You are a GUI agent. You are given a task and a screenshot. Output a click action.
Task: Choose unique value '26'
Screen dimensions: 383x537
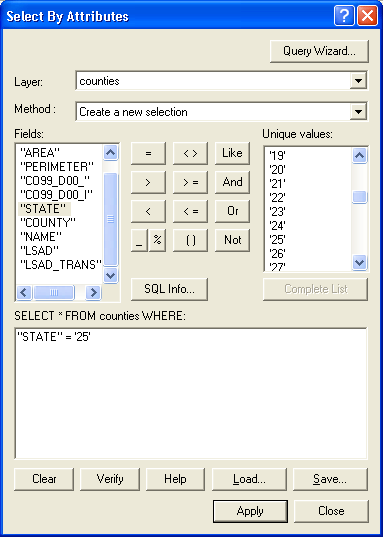point(277,254)
